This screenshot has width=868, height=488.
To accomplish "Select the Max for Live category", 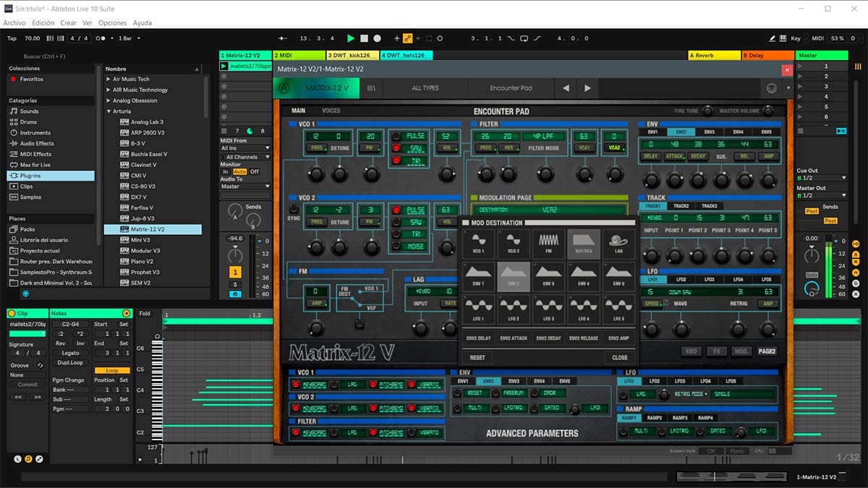I will [50, 165].
